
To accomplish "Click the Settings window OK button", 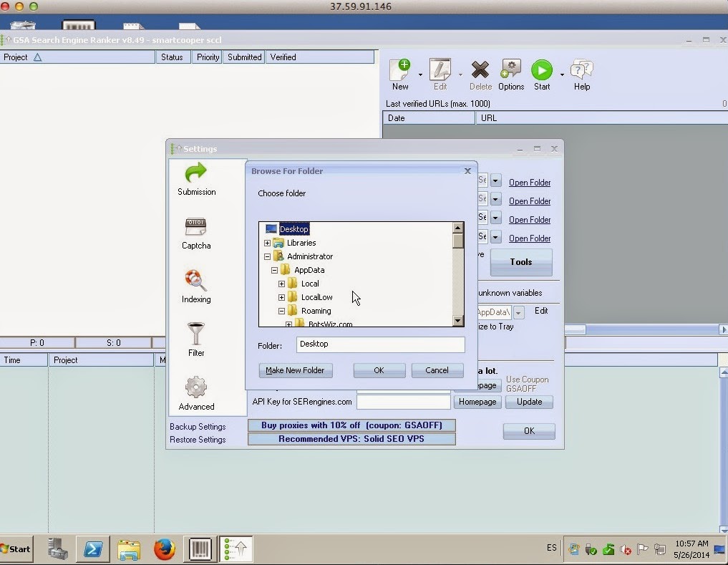I will 529,430.
